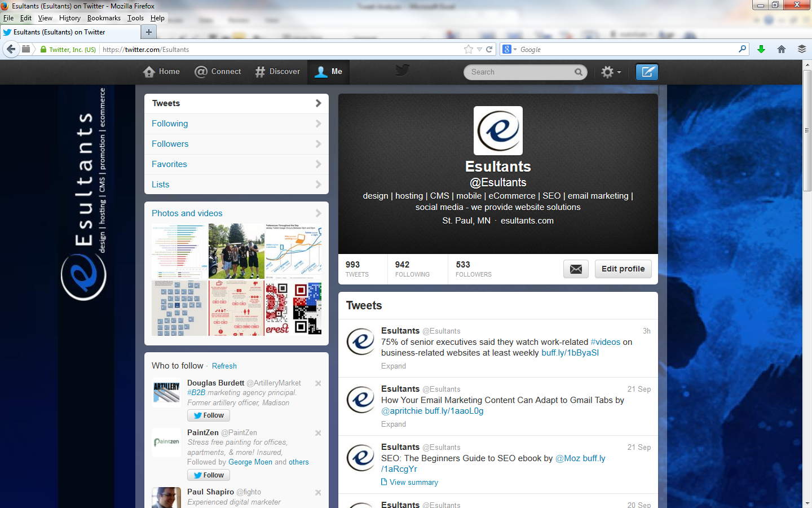Bookmark this page with the star icon

[469, 49]
